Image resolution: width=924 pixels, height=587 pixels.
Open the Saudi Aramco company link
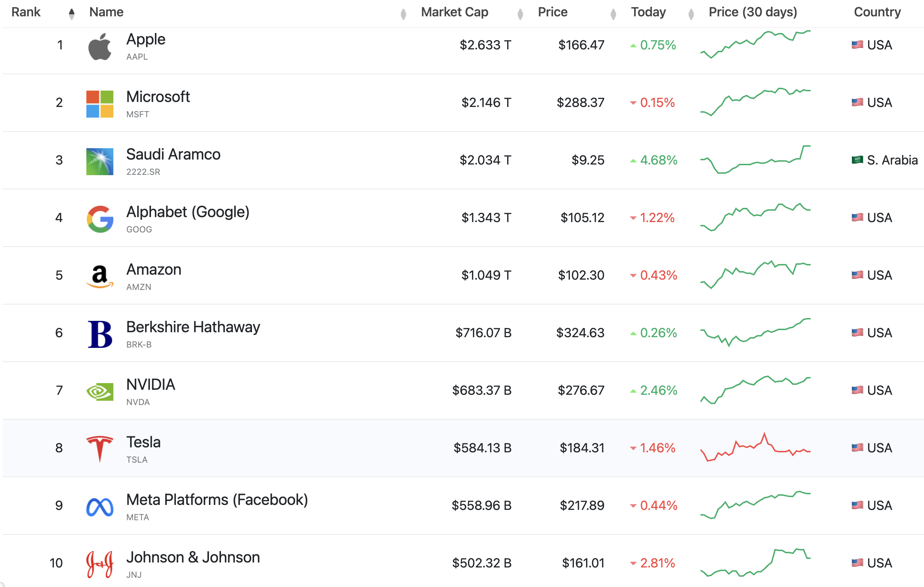[x=173, y=154]
